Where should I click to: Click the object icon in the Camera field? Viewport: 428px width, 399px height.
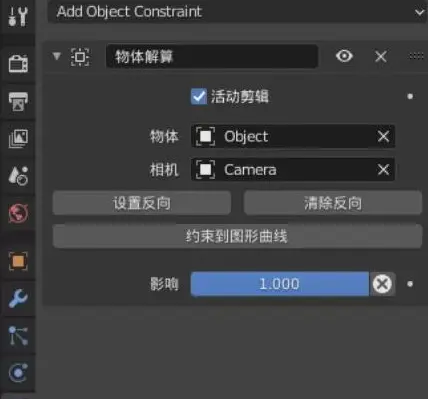coord(205,170)
